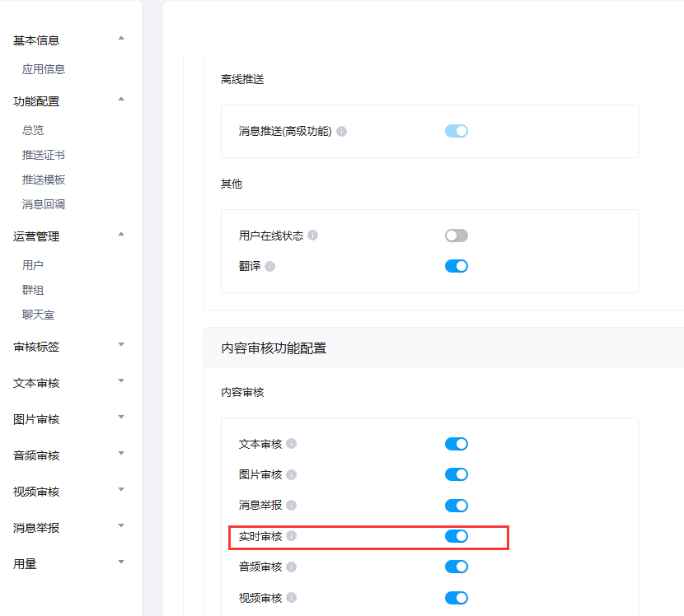
Task: Turn off the 翻译 toggle
Action: point(456,266)
